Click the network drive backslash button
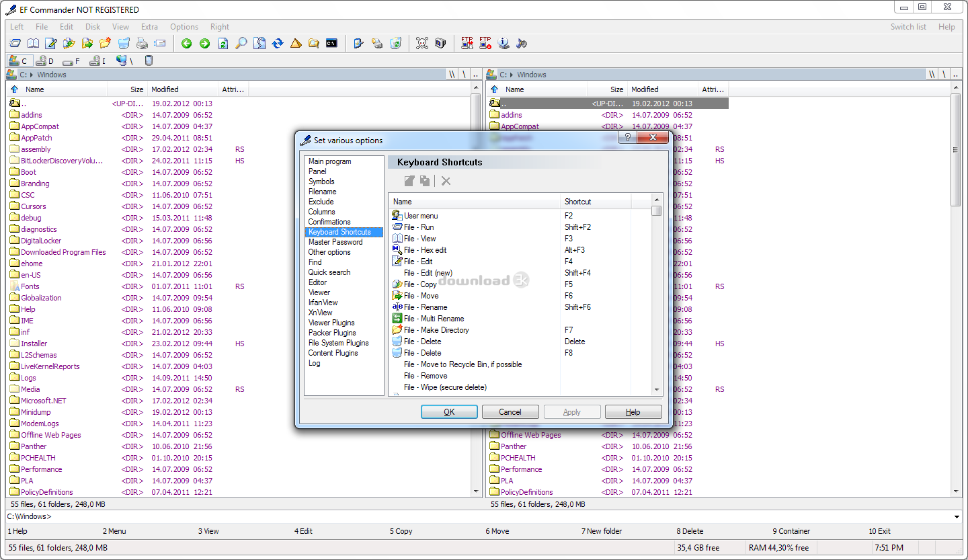968x560 pixels. click(125, 61)
